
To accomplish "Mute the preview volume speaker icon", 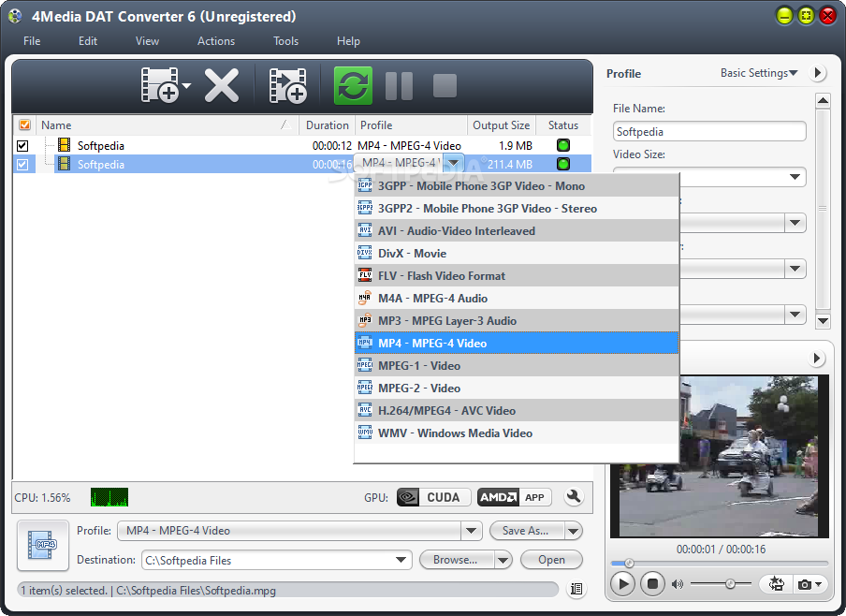I will pyautogui.click(x=678, y=584).
